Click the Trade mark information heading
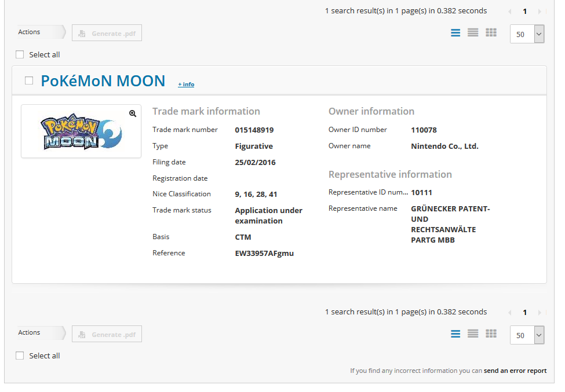 [x=206, y=111]
